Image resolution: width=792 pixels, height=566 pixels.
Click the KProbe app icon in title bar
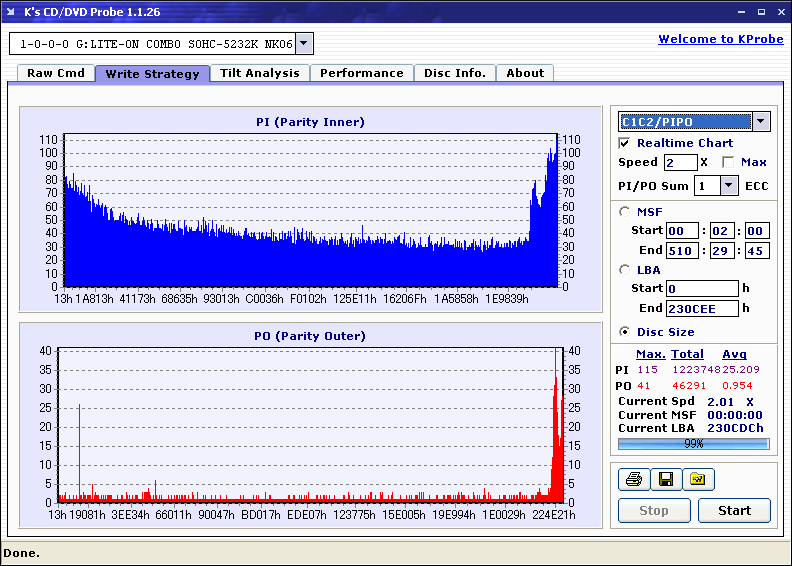pos(11,13)
